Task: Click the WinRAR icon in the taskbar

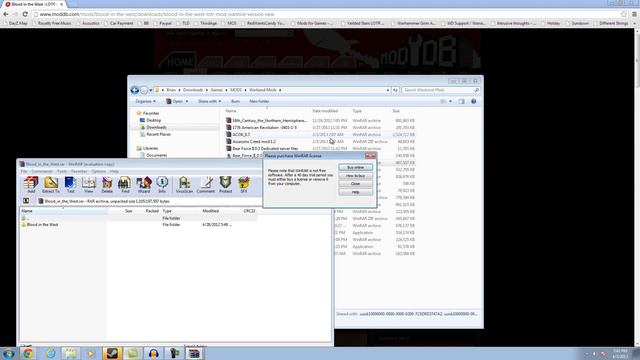Action: coord(195,353)
